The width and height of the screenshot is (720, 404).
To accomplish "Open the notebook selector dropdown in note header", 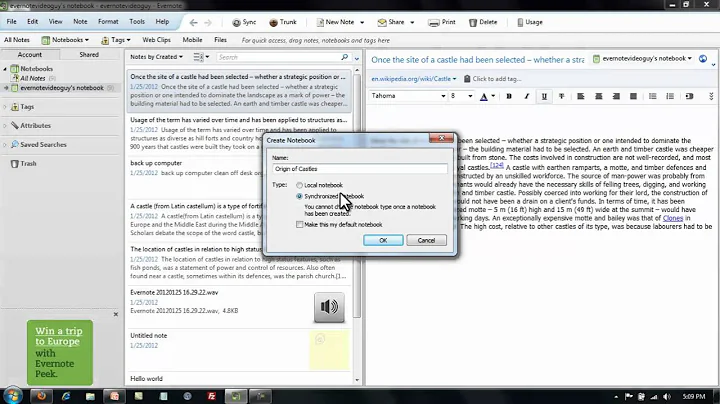I will 642,59.
